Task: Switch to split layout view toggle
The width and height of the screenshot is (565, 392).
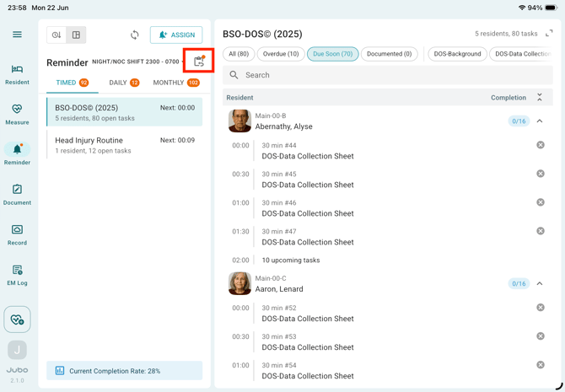Action: (x=76, y=35)
